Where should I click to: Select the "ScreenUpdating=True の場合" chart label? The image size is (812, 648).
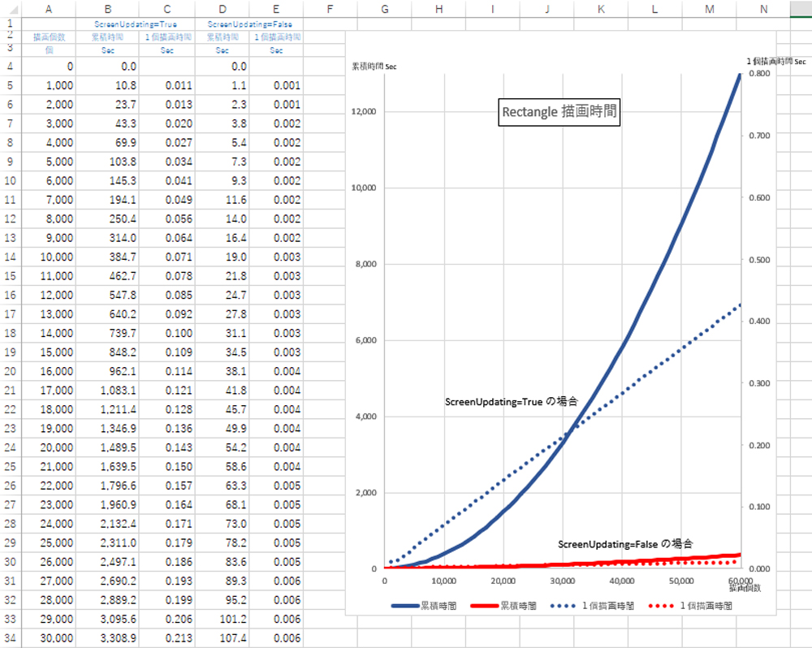pyautogui.click(x=512, y=401)
